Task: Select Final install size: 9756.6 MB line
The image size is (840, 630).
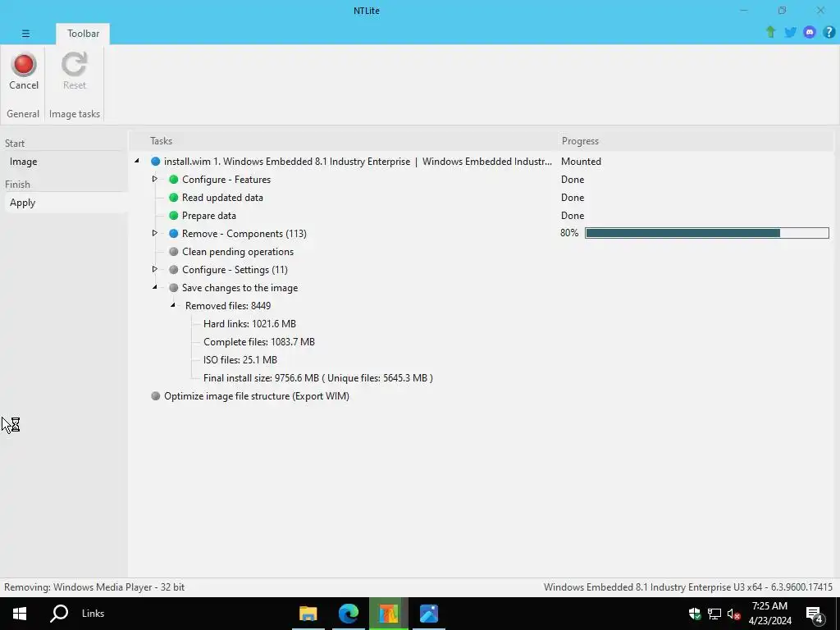Action: pyautogui.click(x=318, y=377)
